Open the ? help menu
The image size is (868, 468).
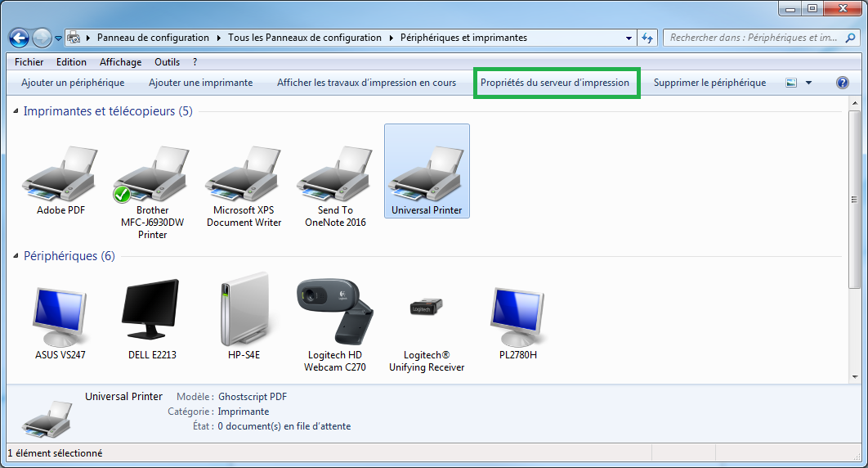tap(195, 62)
